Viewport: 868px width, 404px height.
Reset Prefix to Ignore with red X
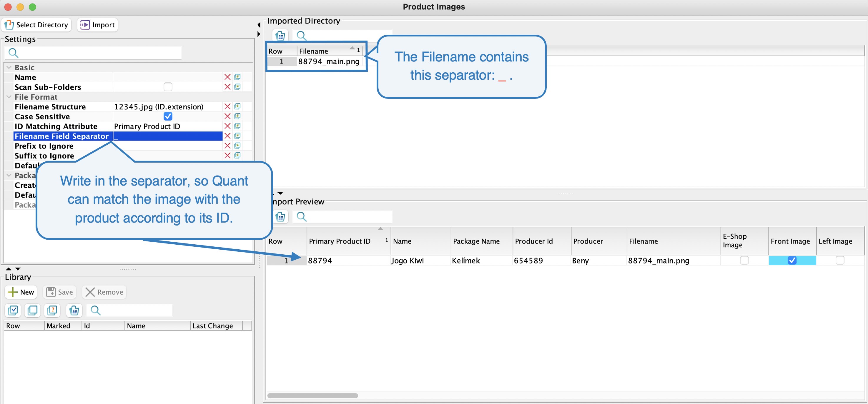pyautogui.click(x=227, y=146)
